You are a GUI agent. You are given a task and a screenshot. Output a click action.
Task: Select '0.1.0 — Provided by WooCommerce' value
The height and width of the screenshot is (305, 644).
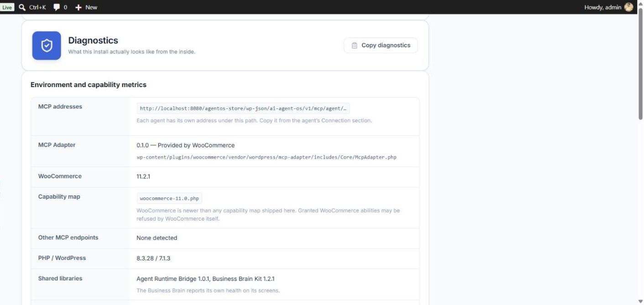coord(185,145)
